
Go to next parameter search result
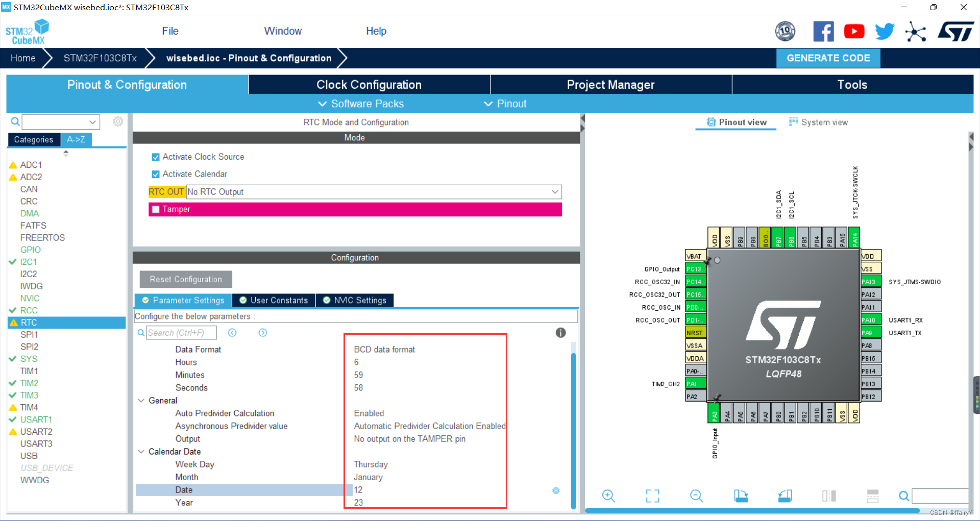point(263,333)
